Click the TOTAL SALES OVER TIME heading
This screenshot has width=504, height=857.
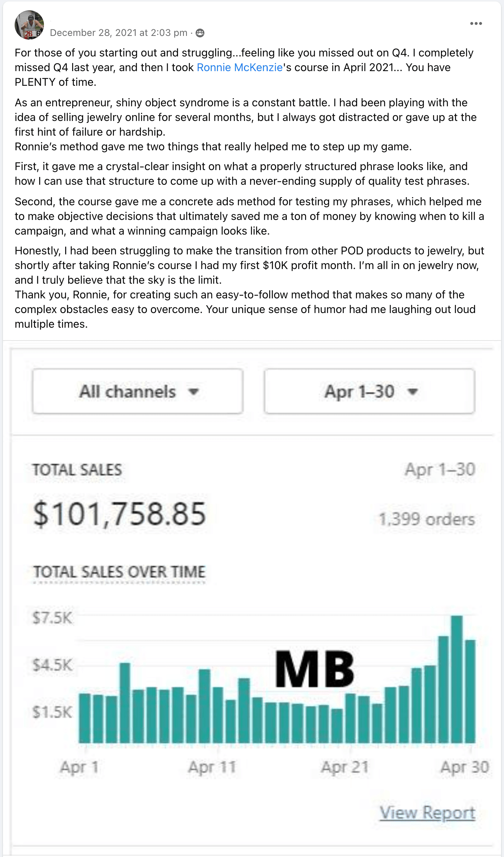119,572
